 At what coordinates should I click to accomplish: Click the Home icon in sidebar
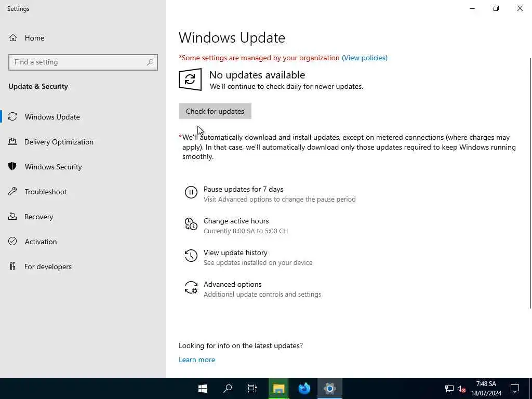pos(13,37)
